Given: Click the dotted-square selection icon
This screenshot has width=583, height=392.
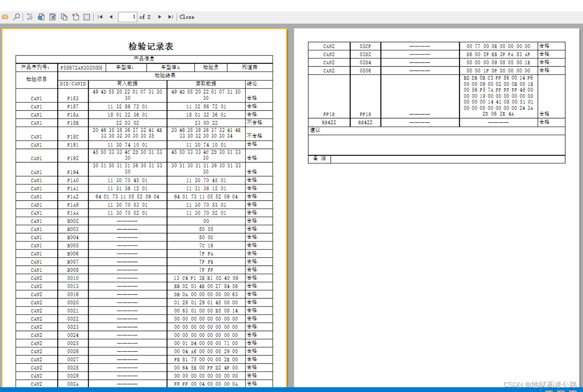Looking at the screenshot, I should (x=87, y=17).
